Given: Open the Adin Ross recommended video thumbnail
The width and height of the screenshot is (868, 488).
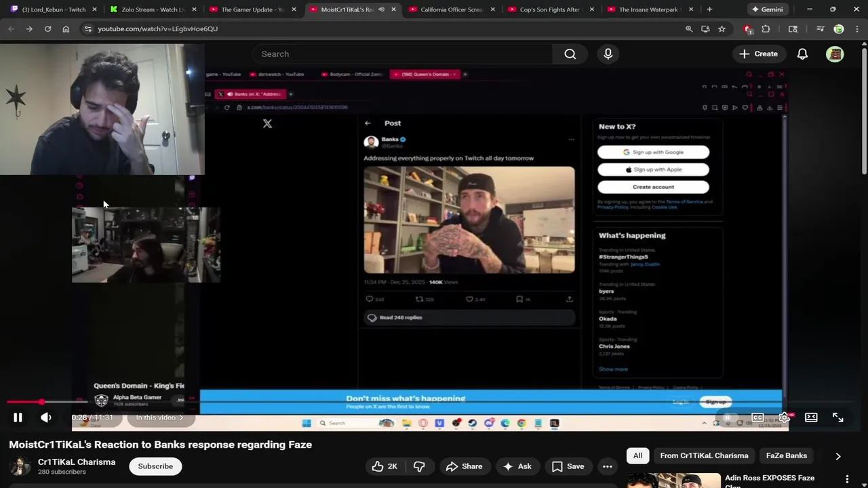Looking at the screenshot, I should (x=673, y=481).
